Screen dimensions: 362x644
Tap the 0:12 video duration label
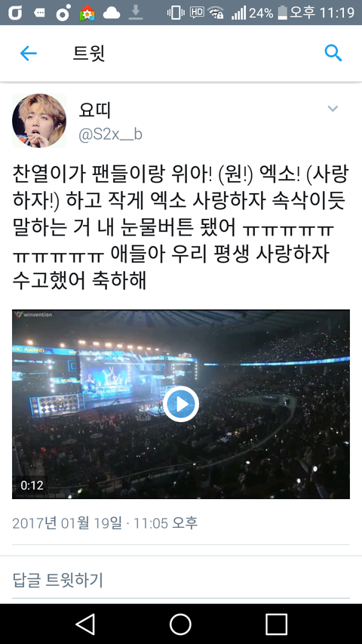click(32, 485)
